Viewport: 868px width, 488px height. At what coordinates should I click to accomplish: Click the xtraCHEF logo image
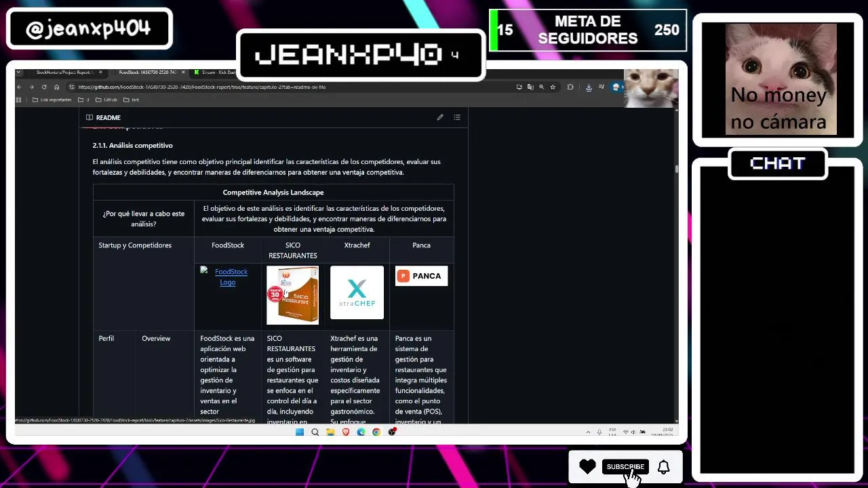click(x=357, y=292)
